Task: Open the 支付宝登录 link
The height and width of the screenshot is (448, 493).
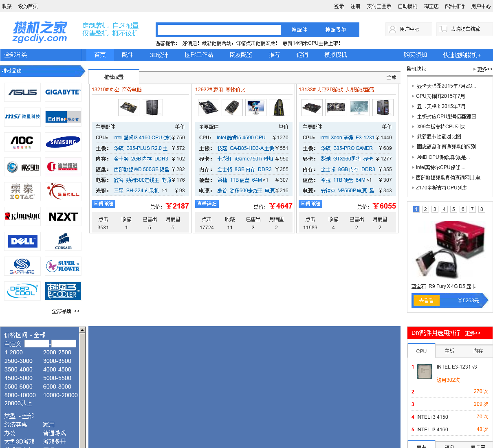Action: pos(379,6)
